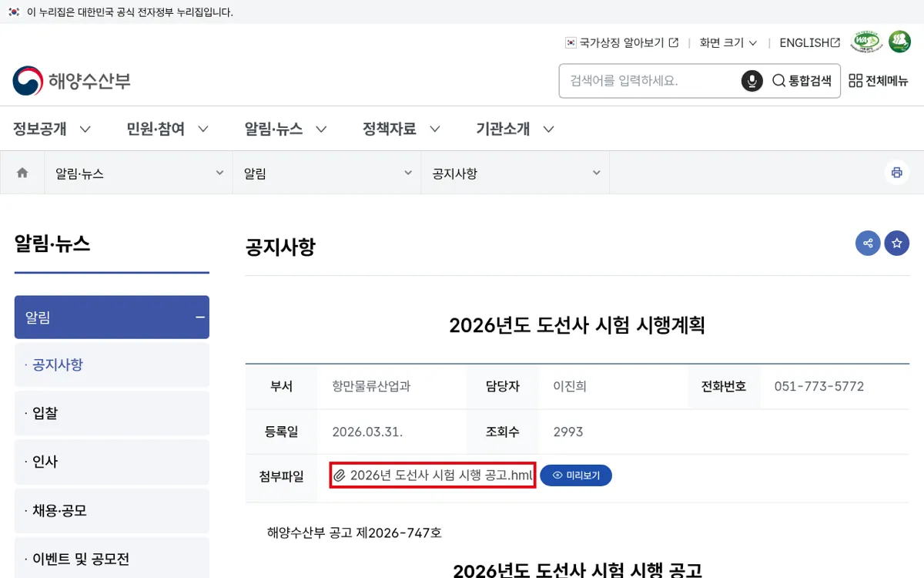The width and height of the screenshot is (924, 578).
Task: Click the 2026년도 도선사 시험 시행계획 title
Action: click(x=577, y=325)
